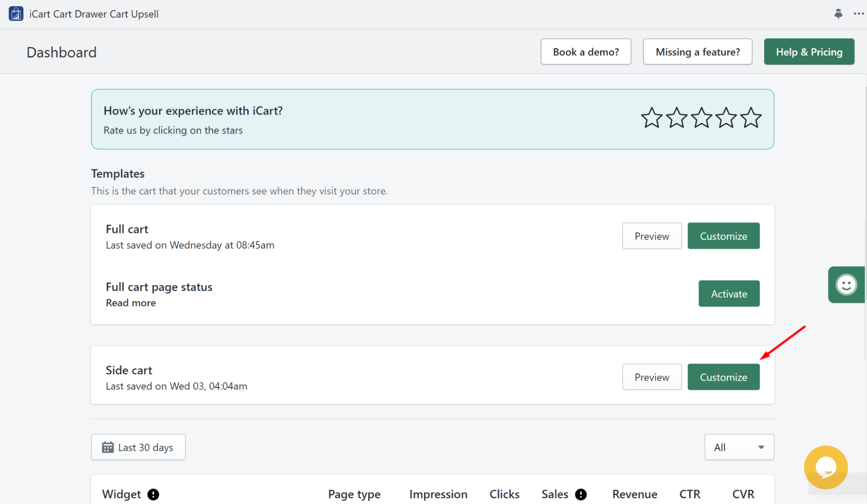Click the ellipsis menu icon top right
The height and width of the screenshot is (504, 867).
point(859,14)
